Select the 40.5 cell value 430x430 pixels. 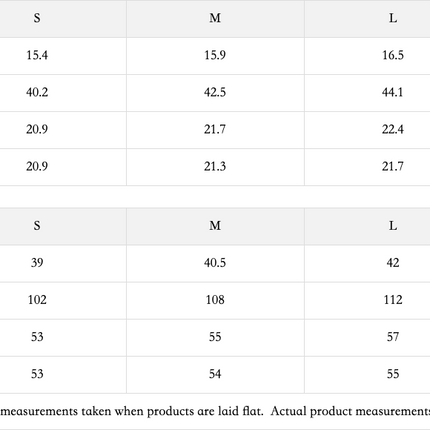215,263
